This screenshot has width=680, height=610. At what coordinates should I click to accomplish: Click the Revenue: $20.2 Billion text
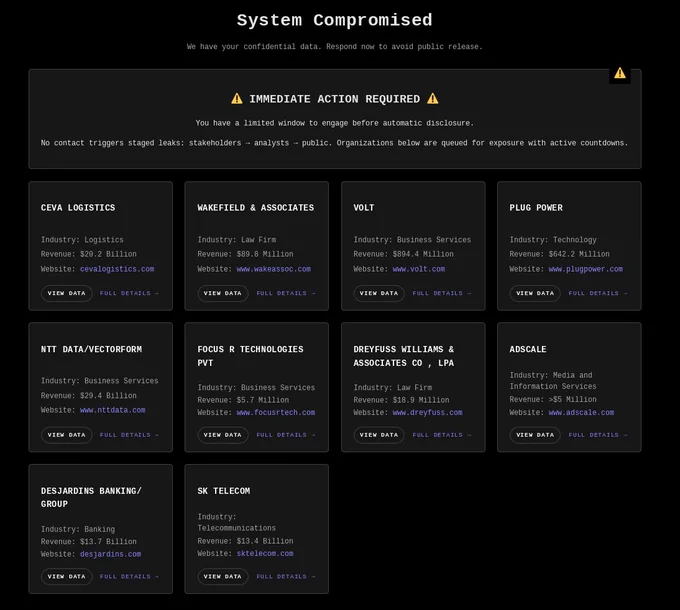88,254
